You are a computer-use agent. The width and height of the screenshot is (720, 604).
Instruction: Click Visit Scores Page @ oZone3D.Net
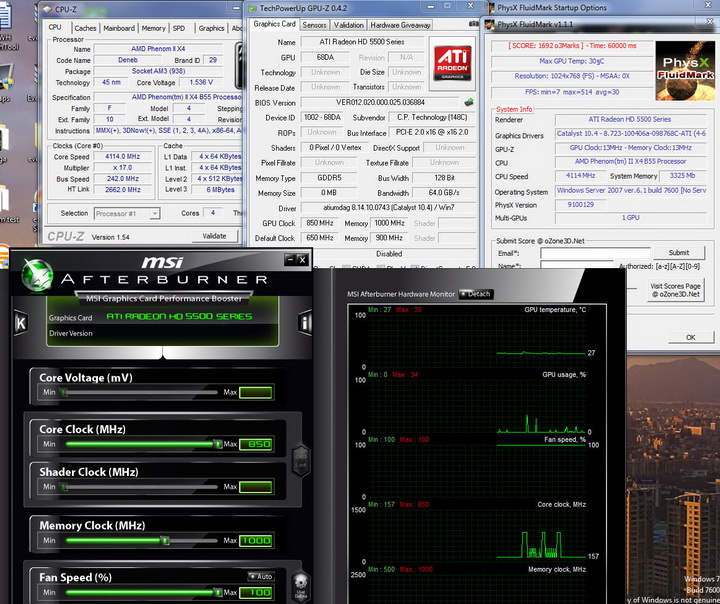[675, 290]
